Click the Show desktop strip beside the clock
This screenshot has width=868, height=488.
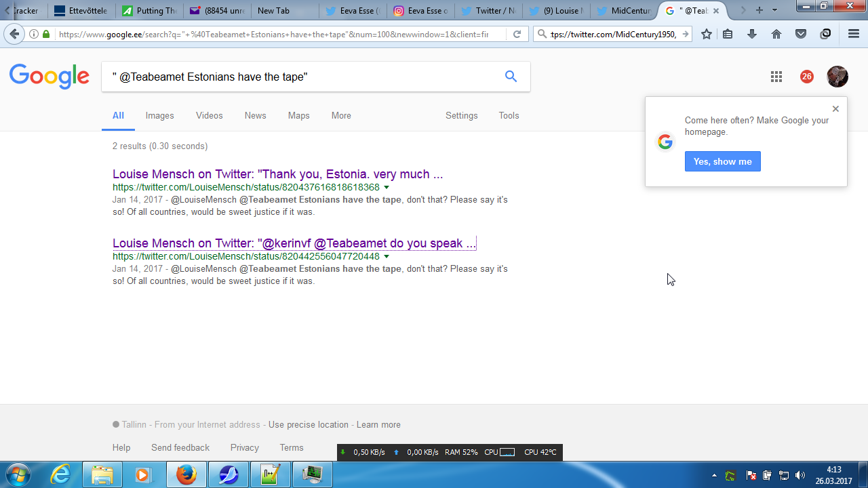pyautogui.click(x=863, y=474)
